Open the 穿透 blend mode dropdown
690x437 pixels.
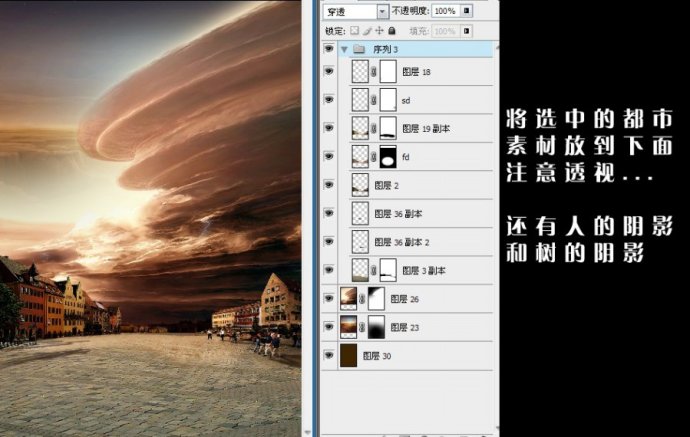[356, 11]
